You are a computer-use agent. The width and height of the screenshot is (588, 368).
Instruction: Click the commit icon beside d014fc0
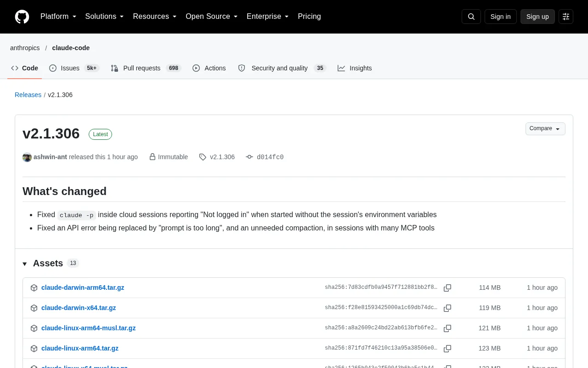coord(249,157)
